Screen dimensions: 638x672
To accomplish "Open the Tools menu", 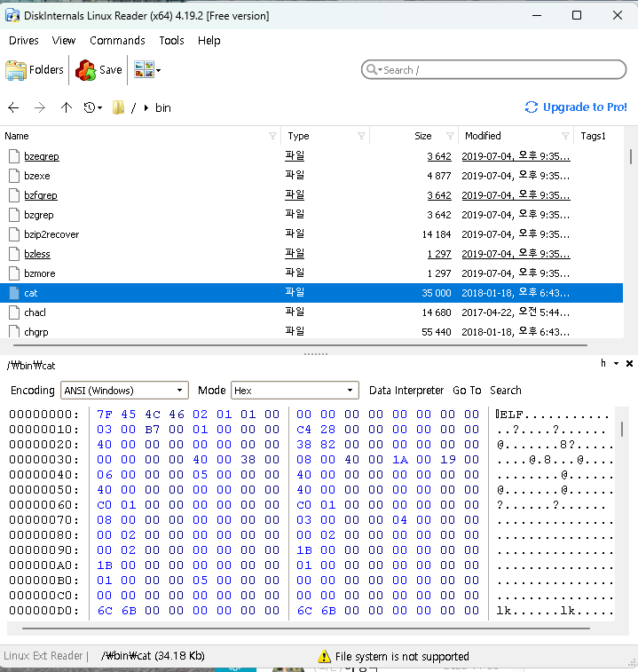I will 171,40.
